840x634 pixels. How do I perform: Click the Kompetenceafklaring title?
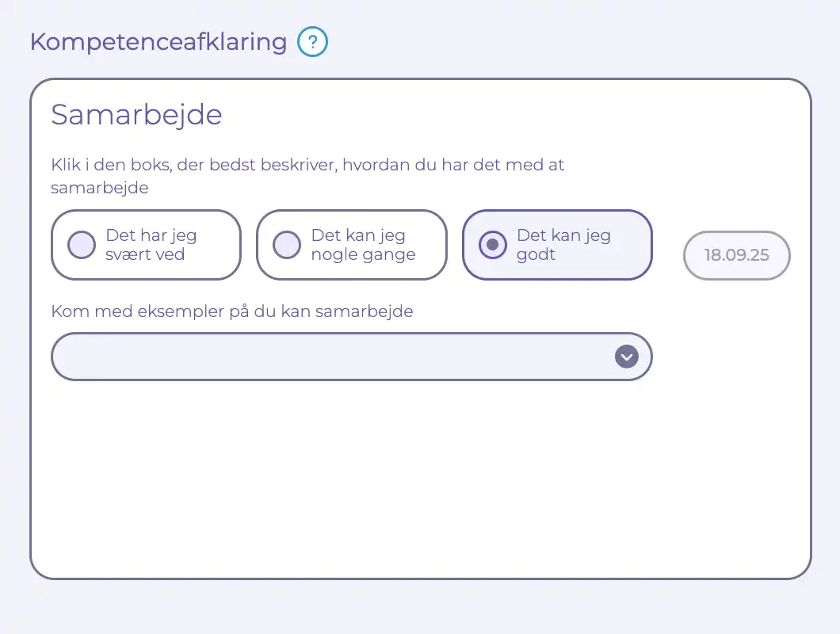158,41
